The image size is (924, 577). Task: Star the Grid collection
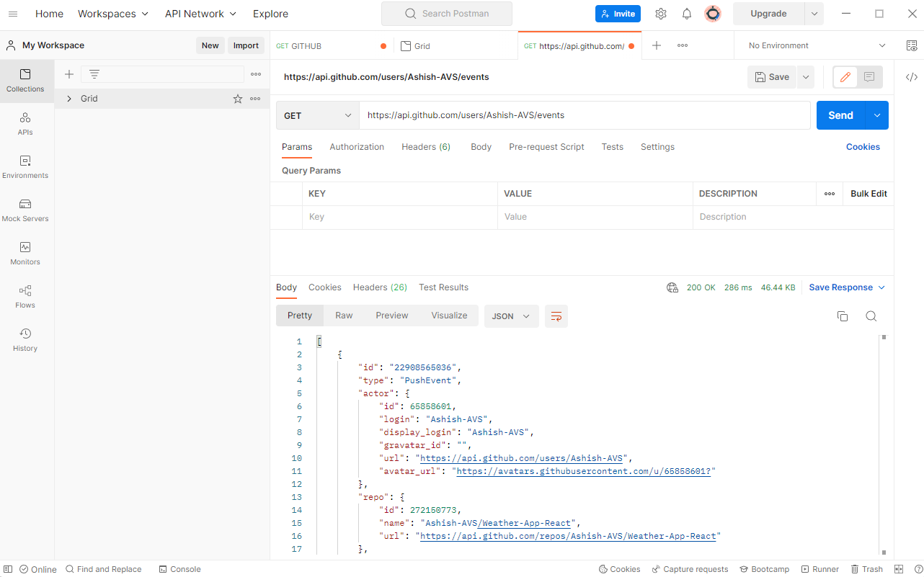click(238, 99)
